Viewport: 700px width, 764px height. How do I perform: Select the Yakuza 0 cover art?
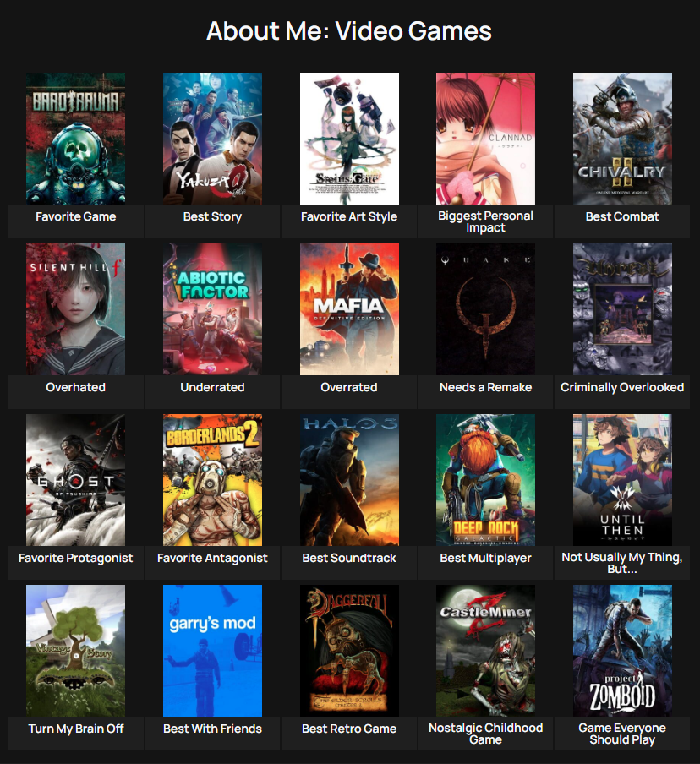point(212,139)
